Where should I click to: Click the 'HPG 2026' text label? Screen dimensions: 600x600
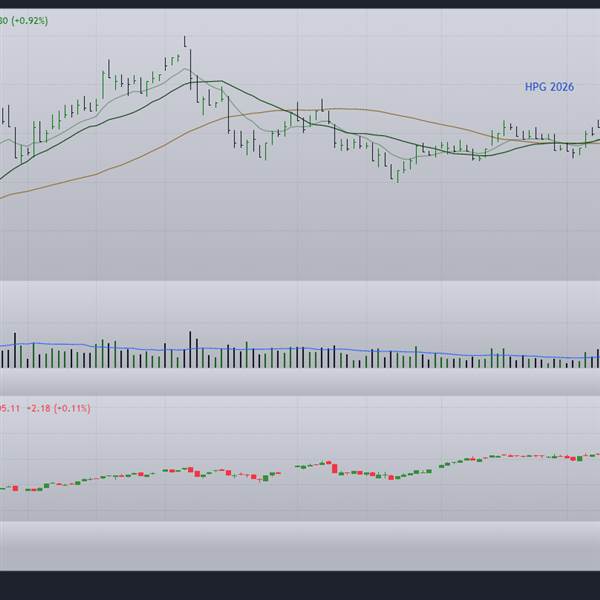pos(549,87)
